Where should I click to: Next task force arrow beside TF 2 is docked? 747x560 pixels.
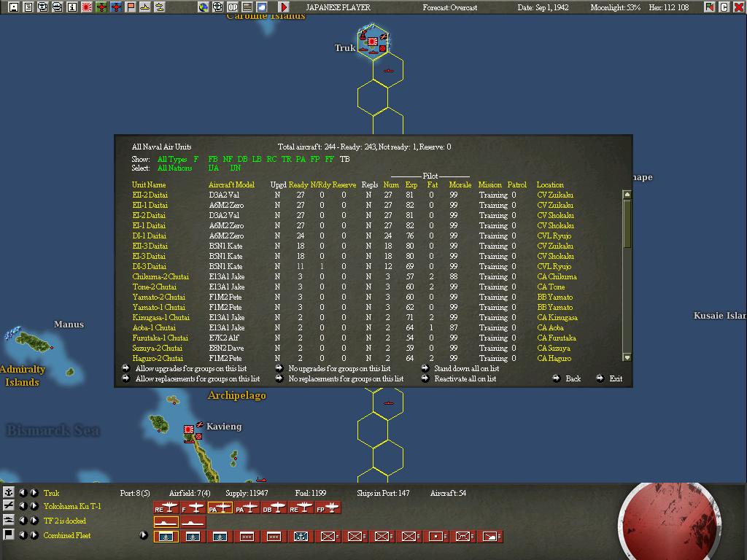click(34, 521)
